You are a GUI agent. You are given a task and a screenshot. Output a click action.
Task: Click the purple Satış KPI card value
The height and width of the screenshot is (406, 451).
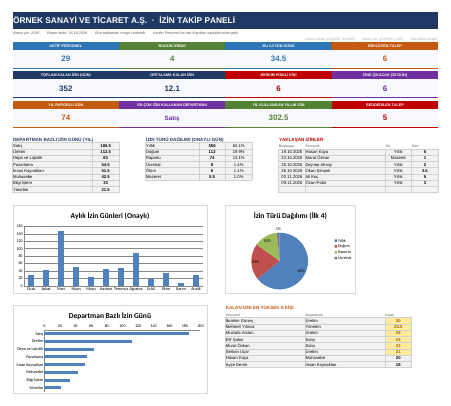point(172,118)
